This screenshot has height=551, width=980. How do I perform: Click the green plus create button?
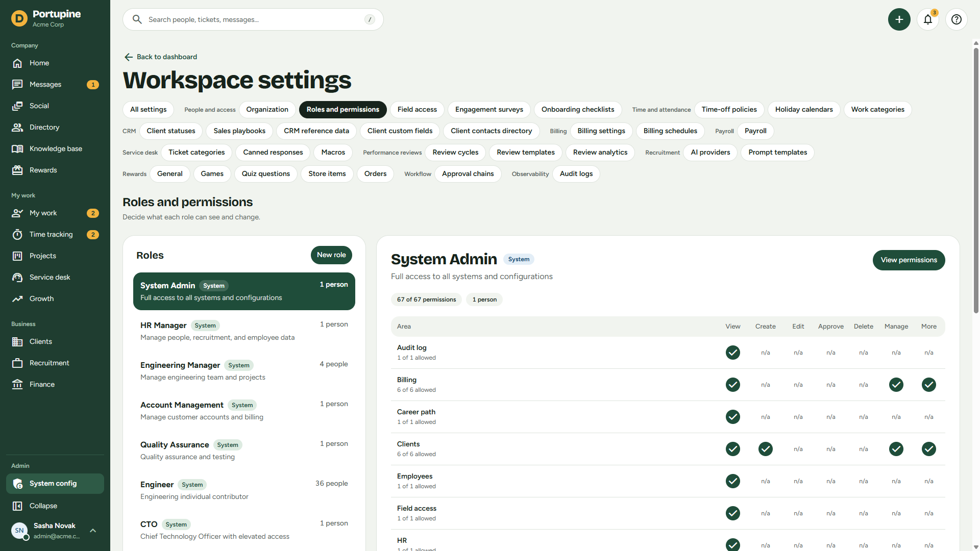[x=899, y=19]
